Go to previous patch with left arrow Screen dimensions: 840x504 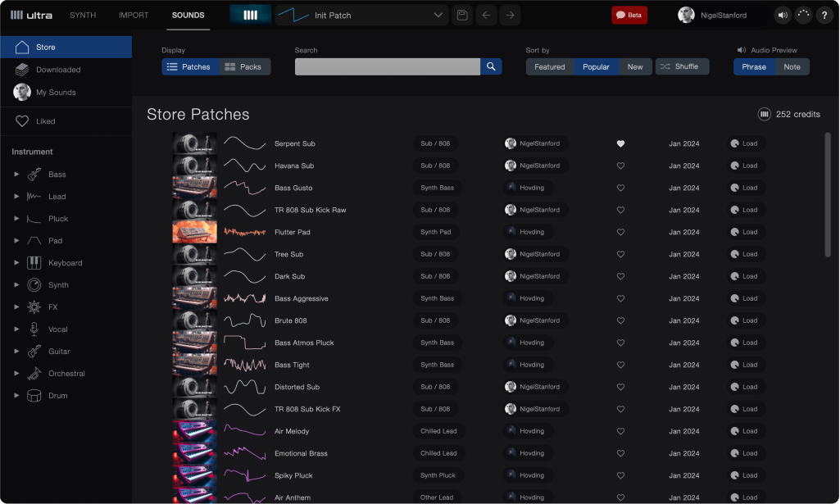click(486, 16)
